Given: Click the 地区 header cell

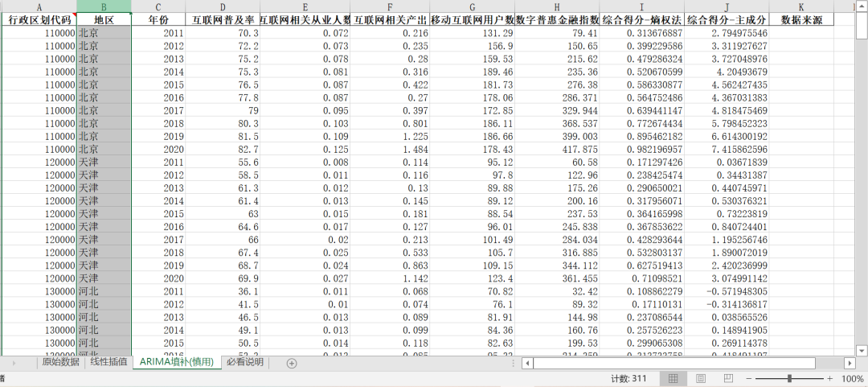Looking at the screenshot, I should 104,20.
